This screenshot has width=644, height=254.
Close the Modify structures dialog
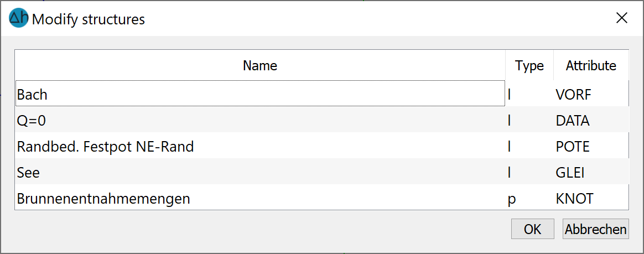click(x=622, y=18)
